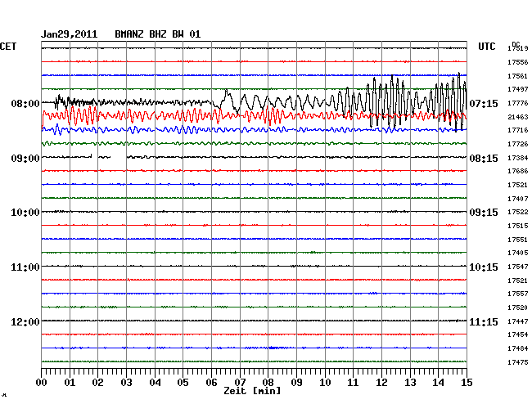The width and height of the screenshot is (532, 404).
Task: Click the 'UTC' time zone label
Action: [487, 47]
